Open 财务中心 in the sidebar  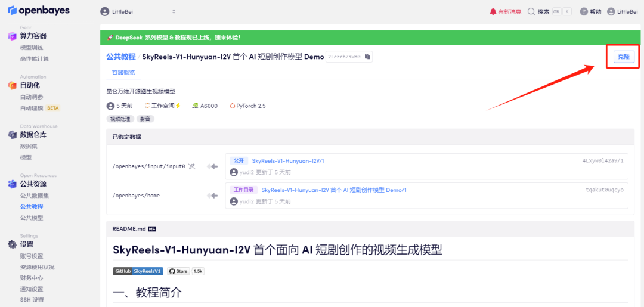(32, 278)
